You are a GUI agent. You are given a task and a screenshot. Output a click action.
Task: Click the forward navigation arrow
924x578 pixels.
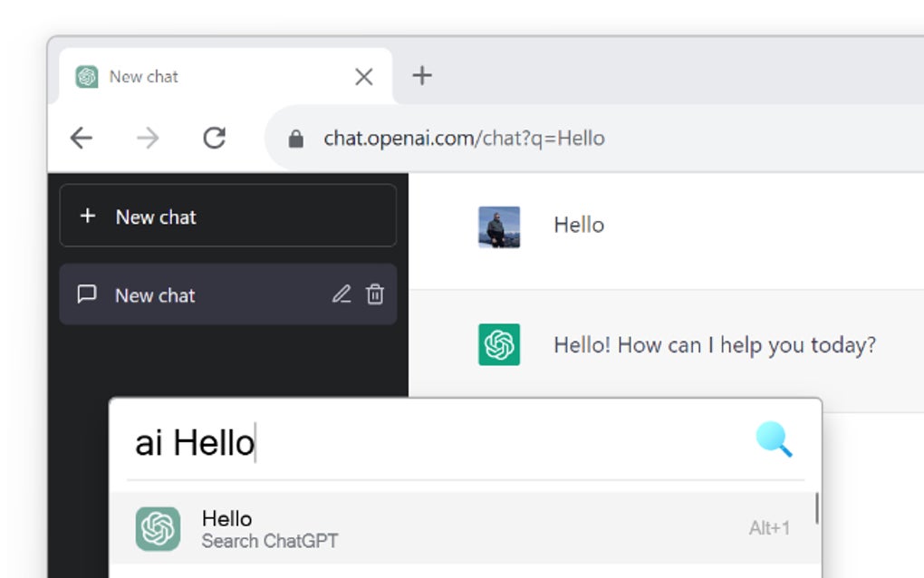(x=147, y=138)
